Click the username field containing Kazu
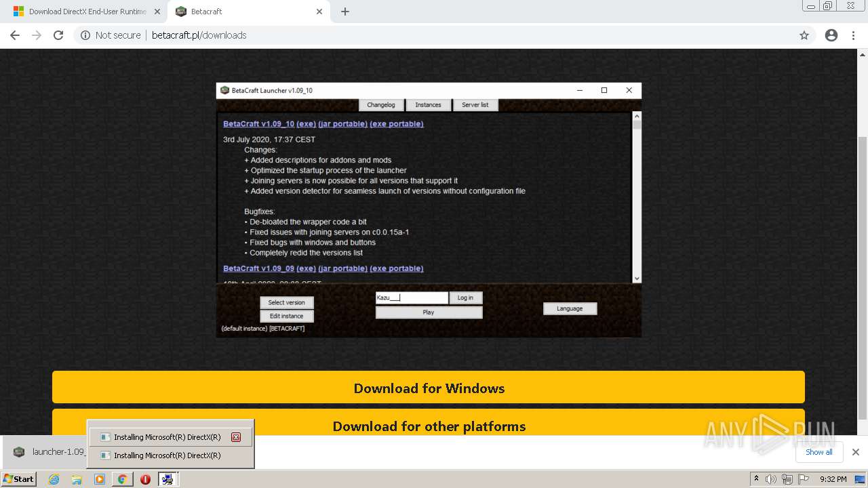This screenshot has width=868, height=488. coord(412,298)
